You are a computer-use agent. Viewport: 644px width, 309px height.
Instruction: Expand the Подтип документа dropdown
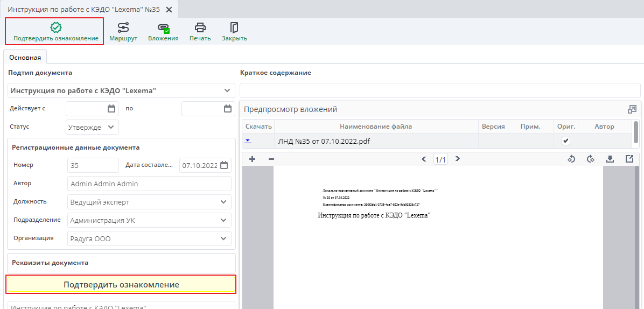click(x=227, y=91)
